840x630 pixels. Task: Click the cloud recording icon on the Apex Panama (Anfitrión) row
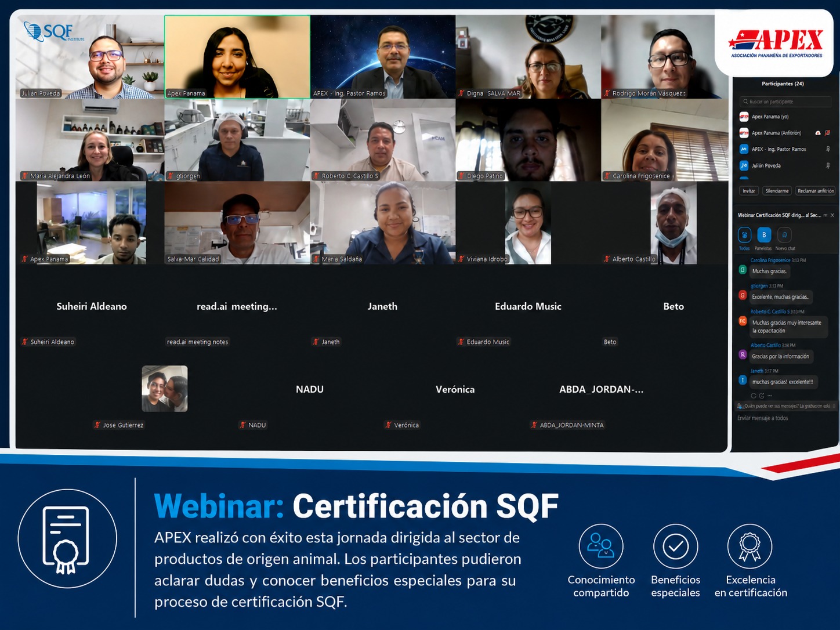tap(818, 133)
